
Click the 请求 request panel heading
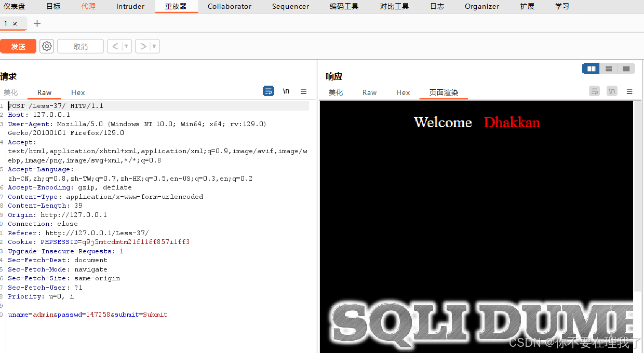coord(8,76)
